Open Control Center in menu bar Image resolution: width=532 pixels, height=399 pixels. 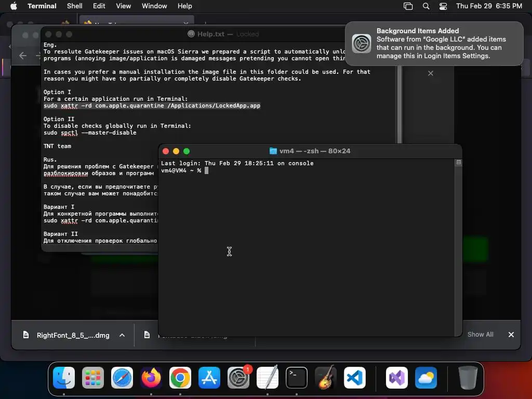point(443,6)
